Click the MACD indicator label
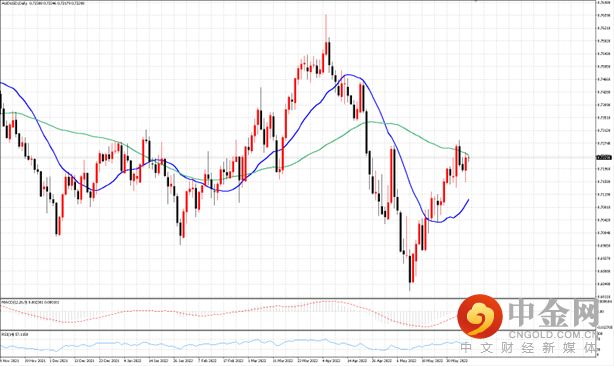This screenshot has height=366, width=614. (31, 302)
